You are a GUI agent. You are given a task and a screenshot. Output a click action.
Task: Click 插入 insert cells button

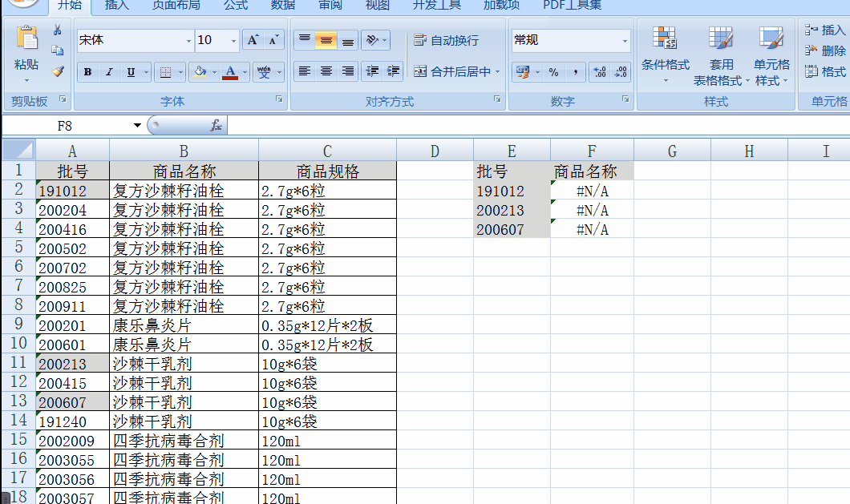825,30
